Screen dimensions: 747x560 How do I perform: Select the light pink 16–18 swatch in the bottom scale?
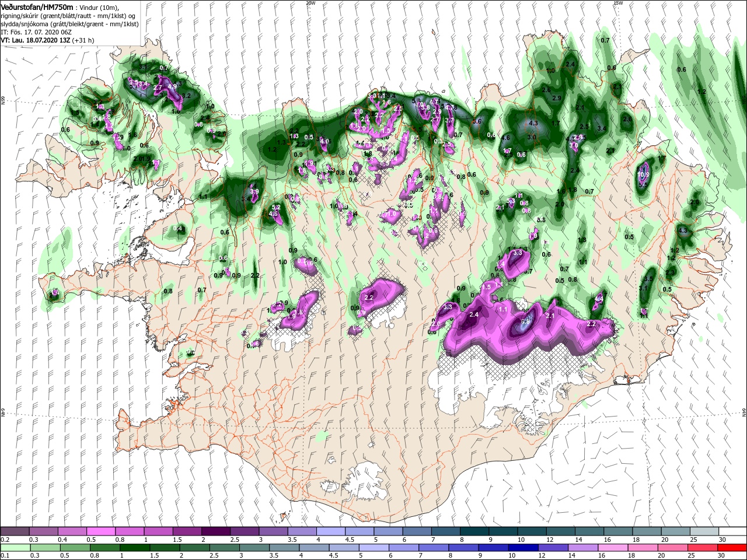(x=612, y=548)
